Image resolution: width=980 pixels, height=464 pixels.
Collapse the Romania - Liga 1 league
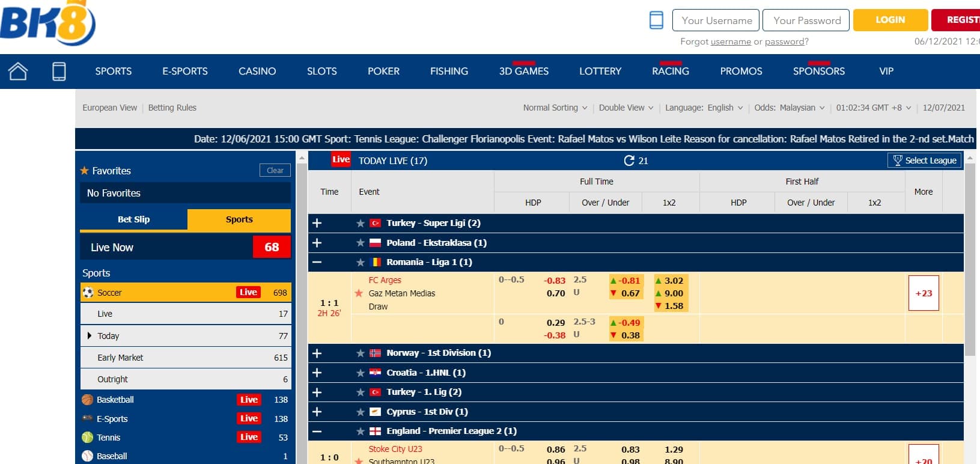click(317, 262)
